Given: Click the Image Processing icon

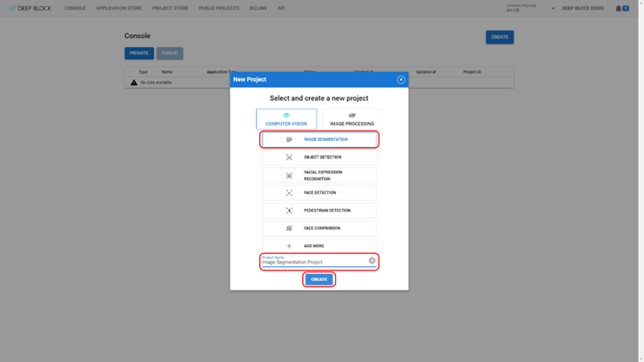Looking at the screenshot, I should tap(352, 115).
